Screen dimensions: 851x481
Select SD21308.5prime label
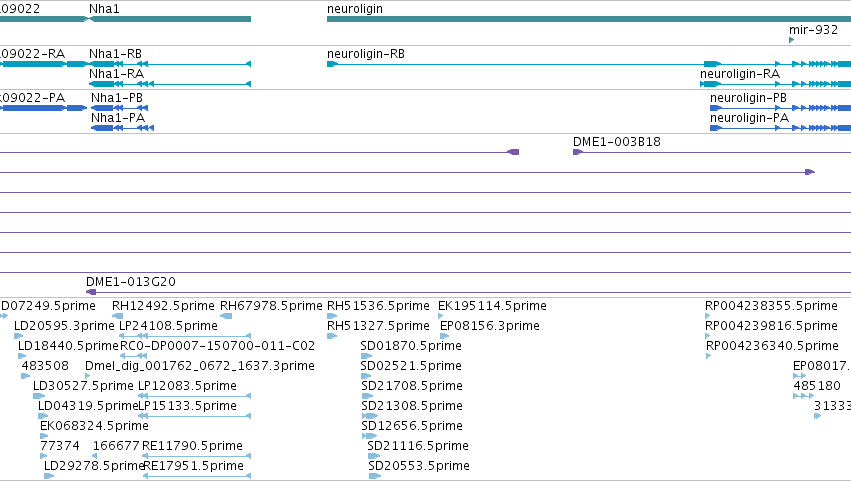412,406
